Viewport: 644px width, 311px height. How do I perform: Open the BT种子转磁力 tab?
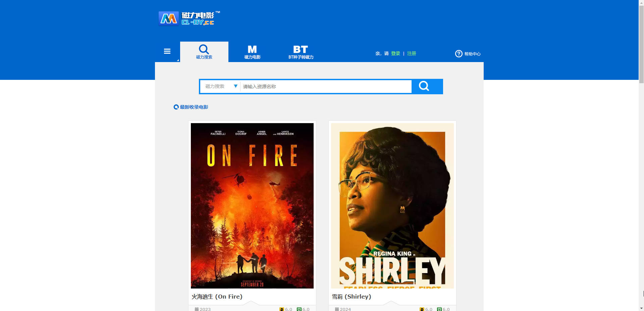click(301, 52)
